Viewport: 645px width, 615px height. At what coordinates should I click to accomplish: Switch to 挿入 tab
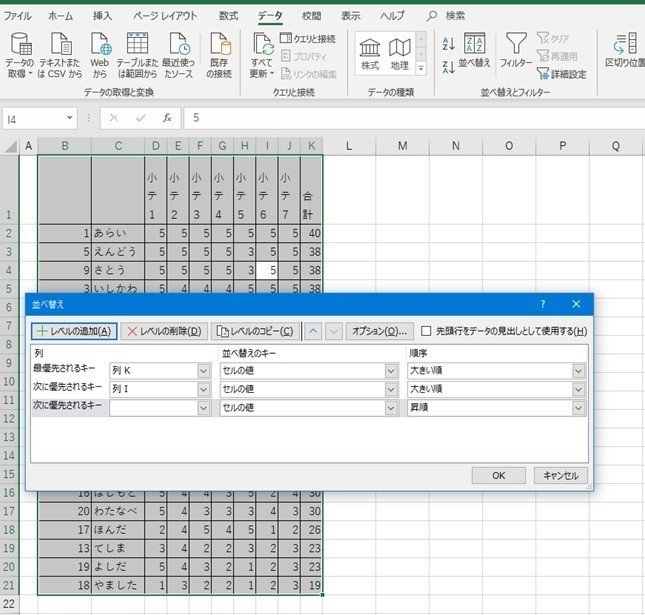pos(102,16)
